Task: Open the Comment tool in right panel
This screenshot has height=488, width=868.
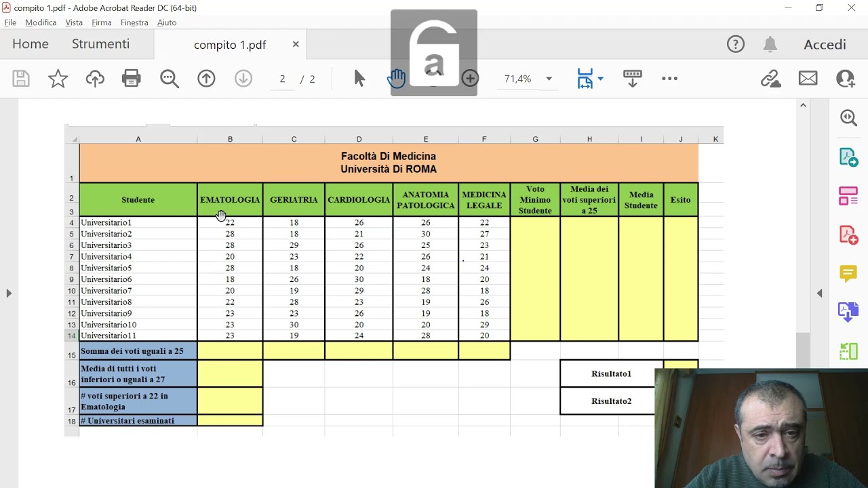Action: (848, 274)
